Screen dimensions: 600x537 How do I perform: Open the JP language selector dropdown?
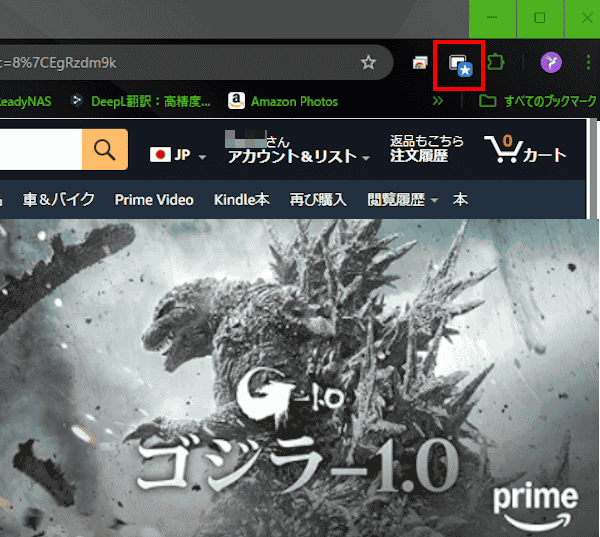click(x=178, y=155)
